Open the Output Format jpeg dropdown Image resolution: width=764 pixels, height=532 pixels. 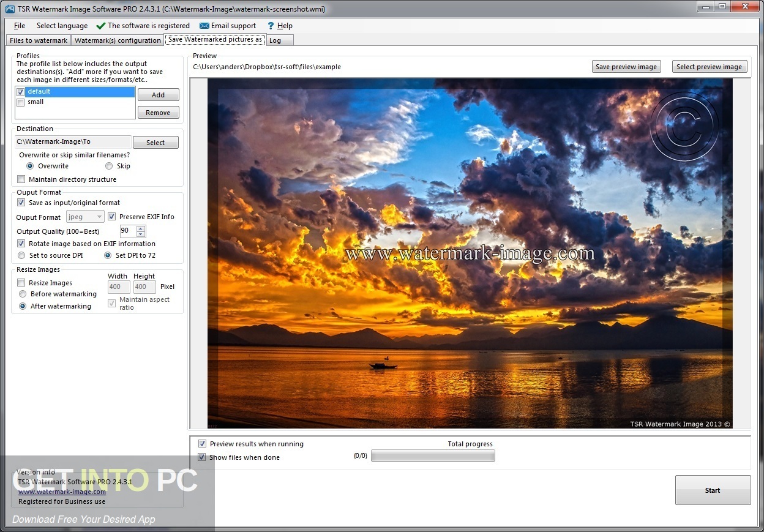click(85, 217)
